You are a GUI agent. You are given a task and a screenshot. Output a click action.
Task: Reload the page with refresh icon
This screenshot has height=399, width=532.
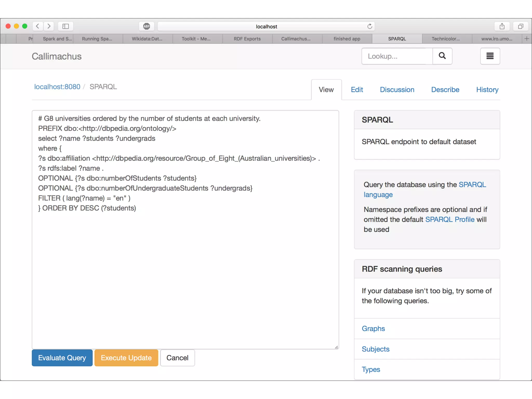(x=369, y=26)
